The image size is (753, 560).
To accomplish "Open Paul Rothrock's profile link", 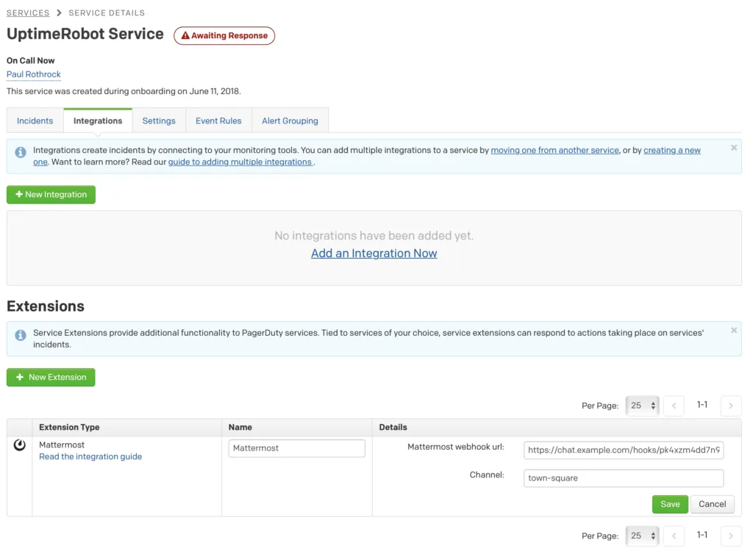I will 34,74.
